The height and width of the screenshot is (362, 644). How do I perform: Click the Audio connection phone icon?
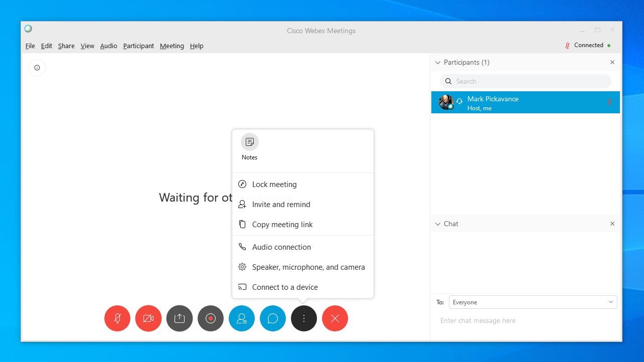coord(242,247)
